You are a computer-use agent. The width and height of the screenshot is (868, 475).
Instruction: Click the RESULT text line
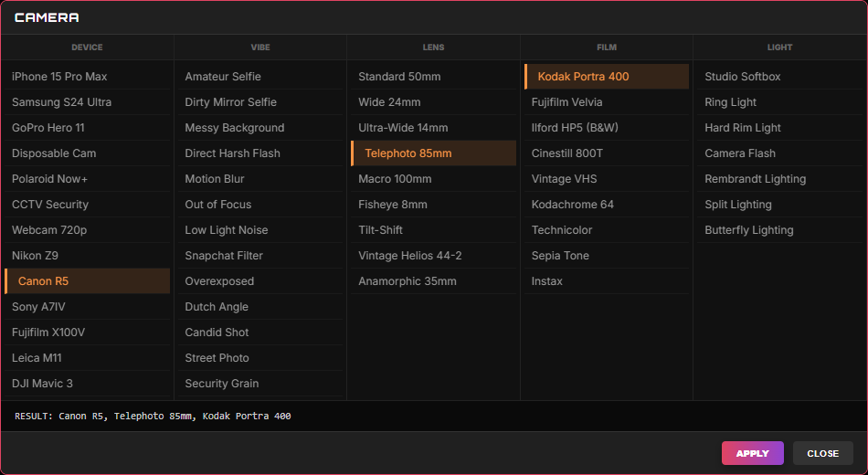pyautogui.click(x=153, y=416)
